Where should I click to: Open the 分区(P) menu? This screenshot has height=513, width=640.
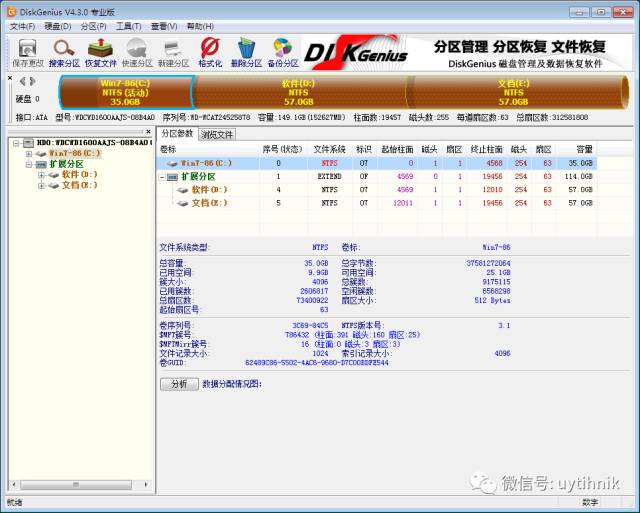[93, 27]
